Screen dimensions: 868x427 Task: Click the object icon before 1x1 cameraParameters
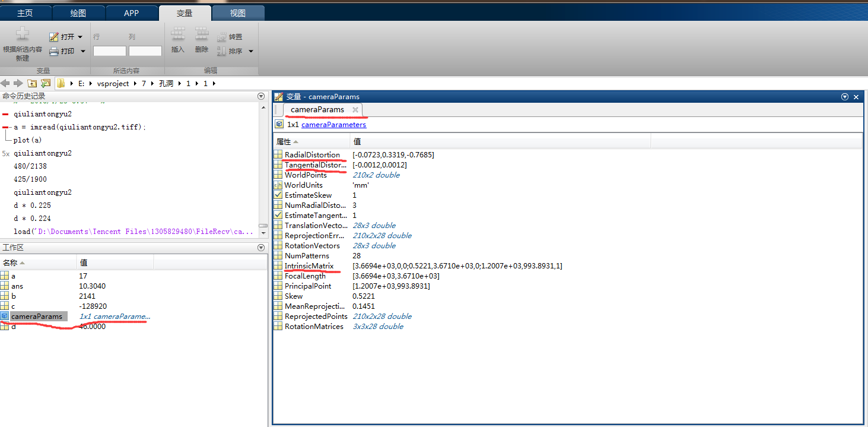(x=279, y=125)
